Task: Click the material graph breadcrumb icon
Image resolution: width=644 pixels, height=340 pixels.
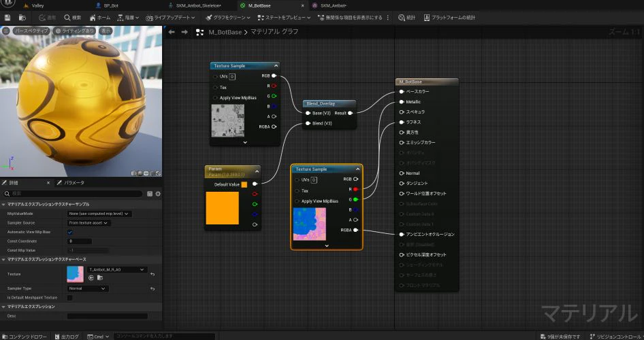Action: [200, 32]
